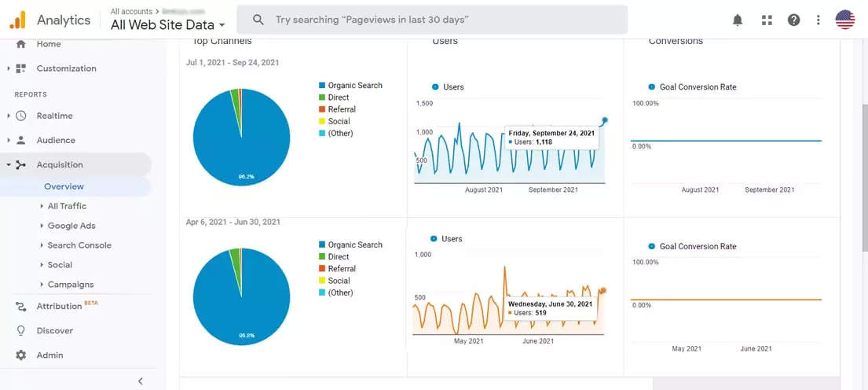Image resolution: width=868 pixels, height=390 pixels.
Task: Open the Help question mark icon
Action: pos(793,20)
